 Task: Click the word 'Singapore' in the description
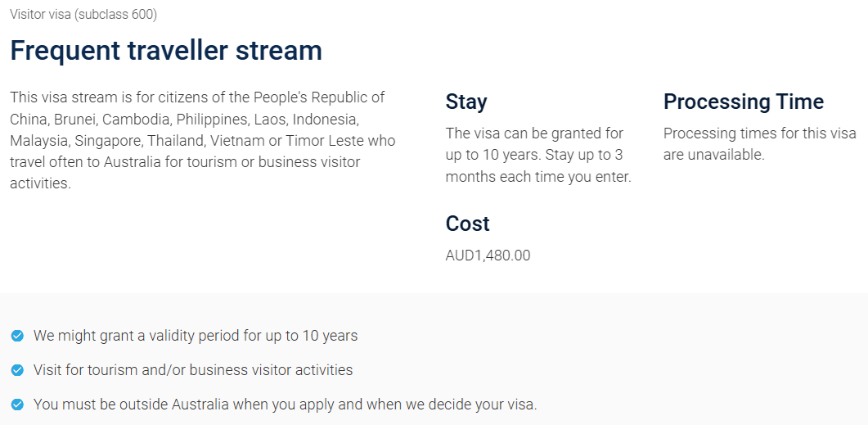(107, 140)
